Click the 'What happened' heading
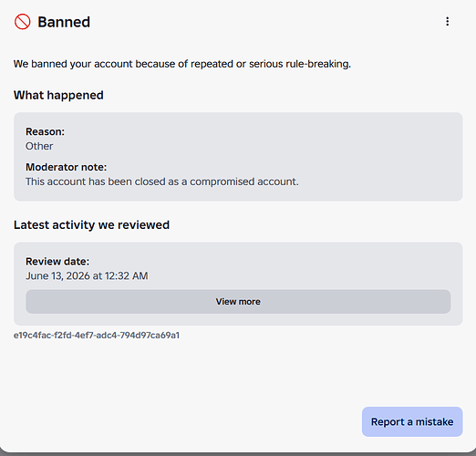The width and height of the screenshot is (476, 456). pyautogui.click(x=58, y=95)
